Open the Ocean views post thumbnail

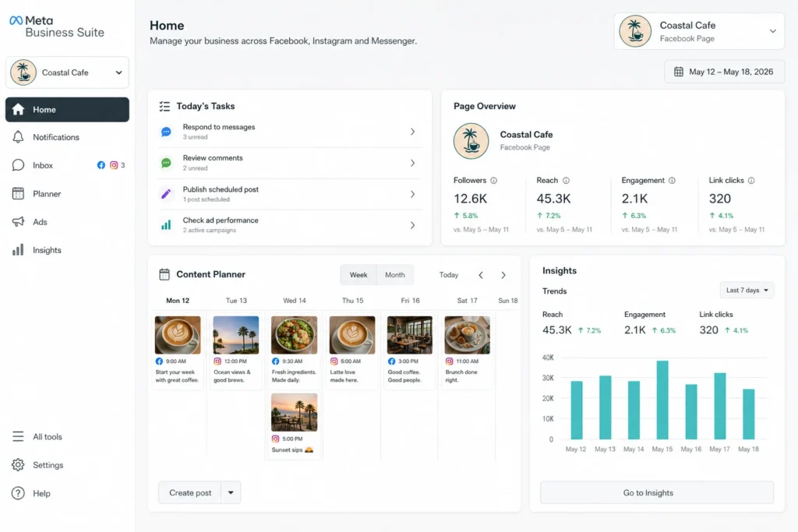point(235,335)
